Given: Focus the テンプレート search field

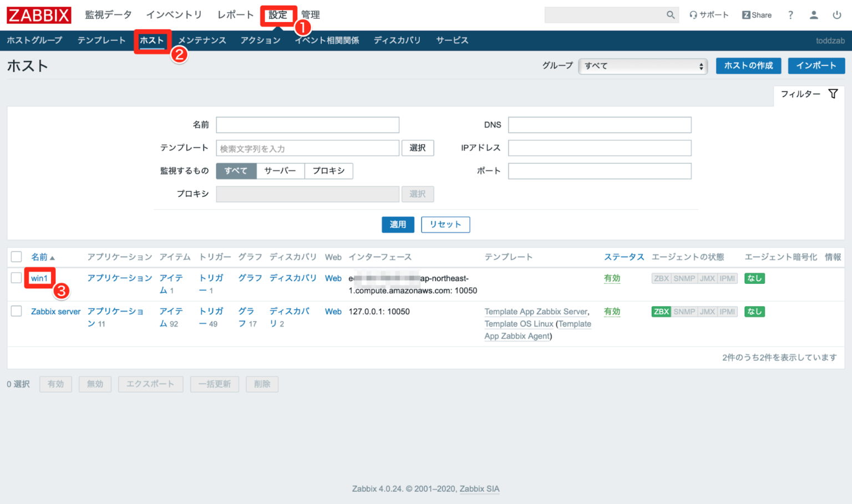Looking at the screenshot, I should point(307,148).
